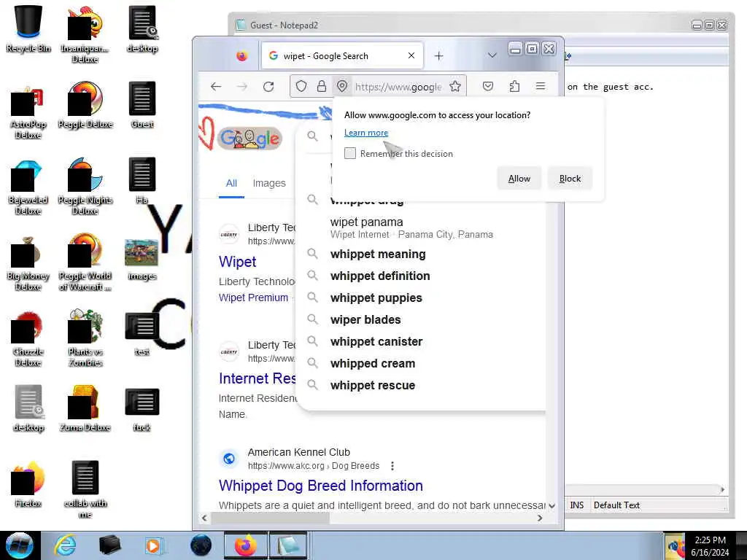The image size is (747, 560).
Task: Expand the list all tabs chevron
Action: point(492,55)
